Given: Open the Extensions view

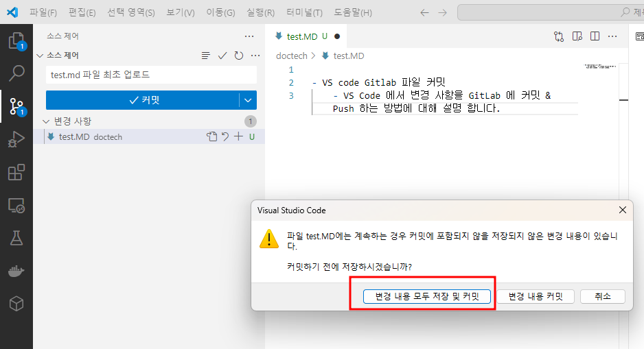Looking at the screenshot, I should pyautogui.click(x=16, y=172).
